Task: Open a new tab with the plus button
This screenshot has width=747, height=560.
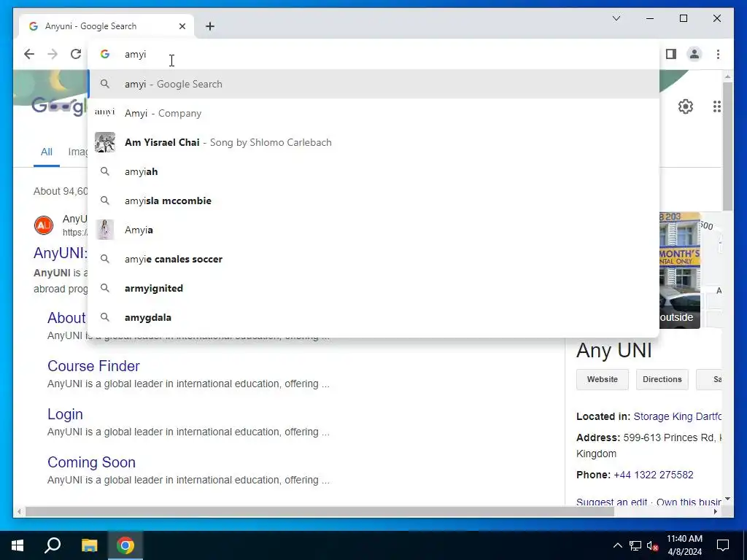Action: coord(210,26)
